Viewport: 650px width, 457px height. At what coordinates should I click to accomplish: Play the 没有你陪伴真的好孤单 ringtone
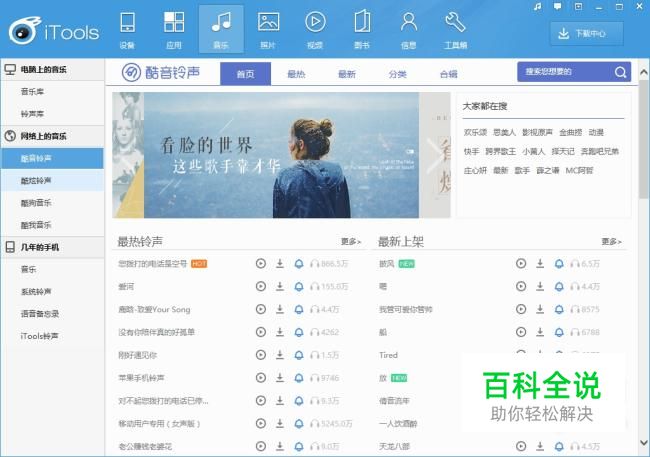point(261,332)
